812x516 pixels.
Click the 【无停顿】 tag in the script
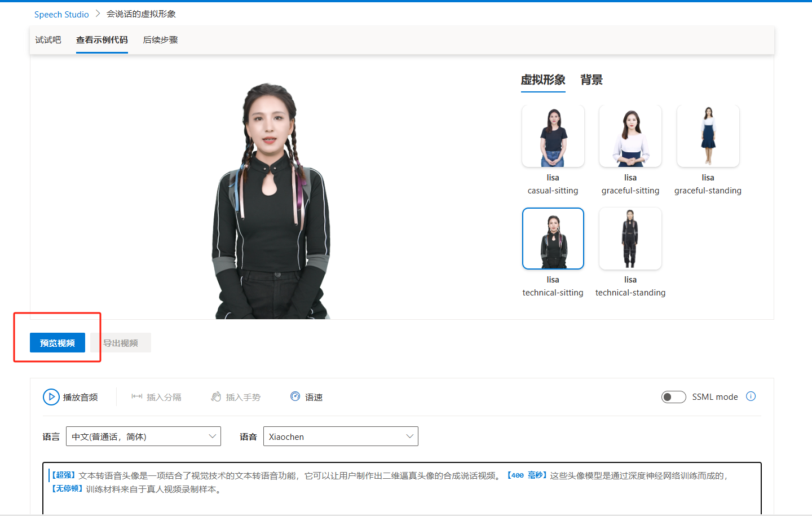coord(68,489)
